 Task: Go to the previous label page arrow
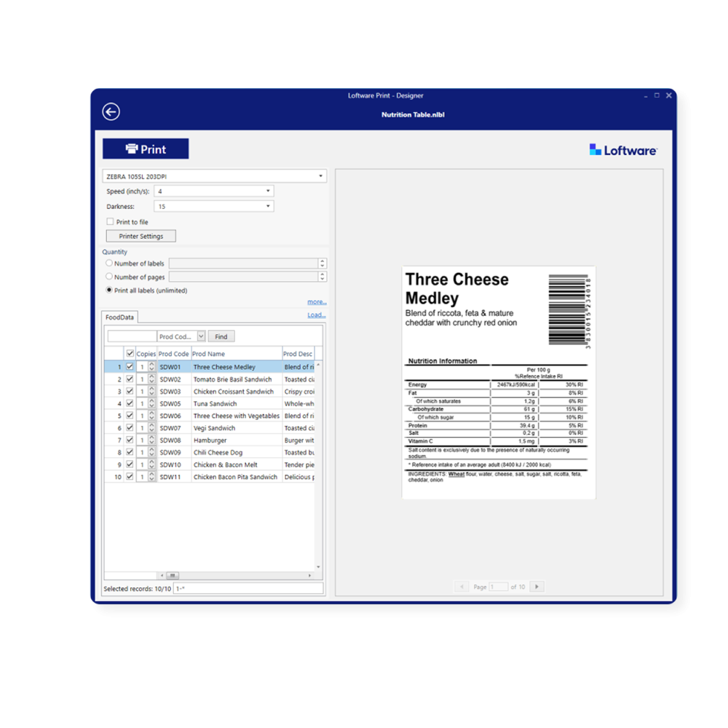[461, 587]
